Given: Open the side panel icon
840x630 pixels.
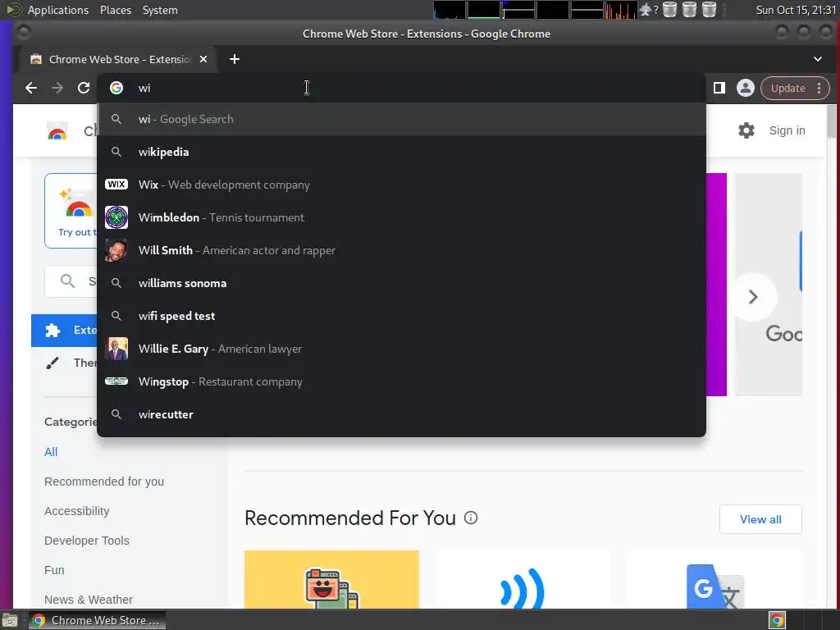Looking at the screenshot, I should coord(719,88).
